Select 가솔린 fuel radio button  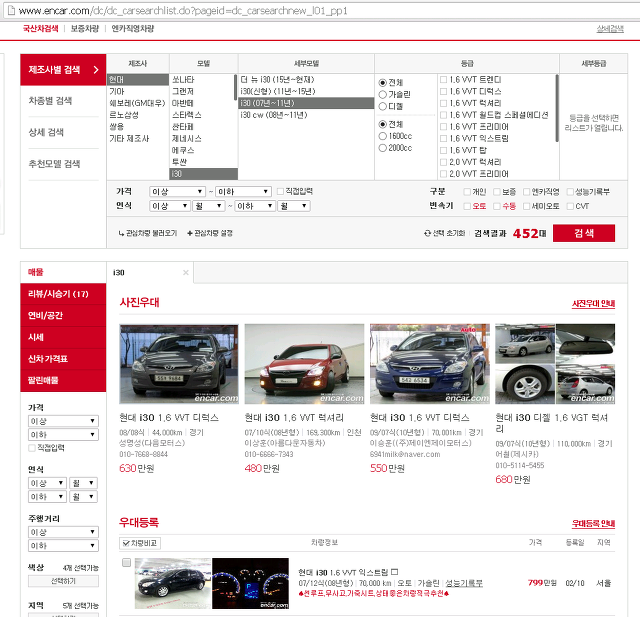(x=382, y=95)
